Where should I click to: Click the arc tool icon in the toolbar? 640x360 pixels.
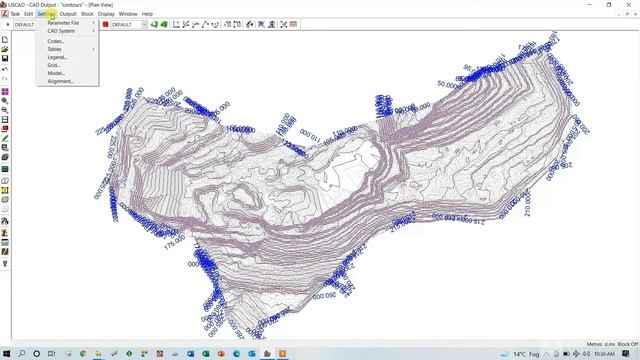pos(216,24)
